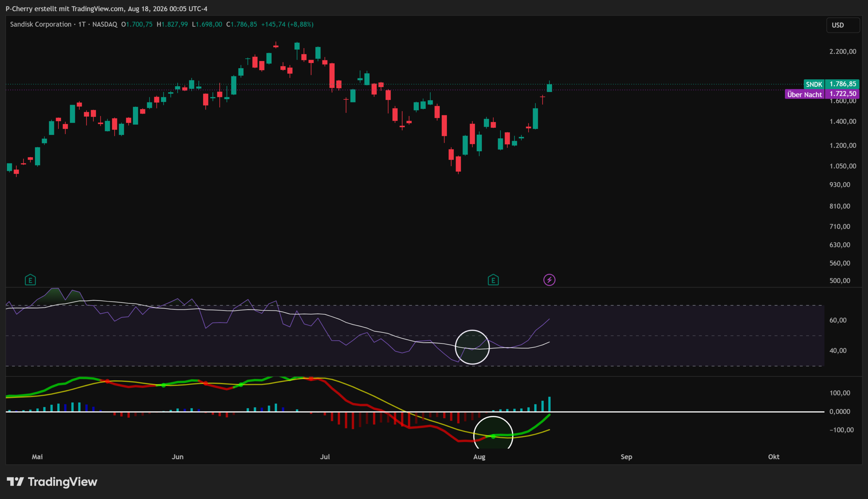
Task: Click the 1.200,00 price scale label
Action: (843, 145)
